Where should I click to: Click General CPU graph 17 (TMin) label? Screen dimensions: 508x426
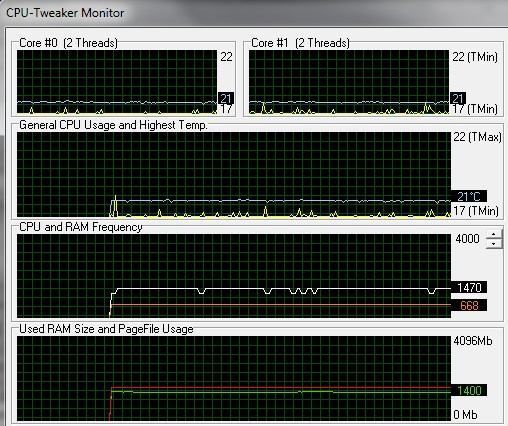(x=476, y=211)
